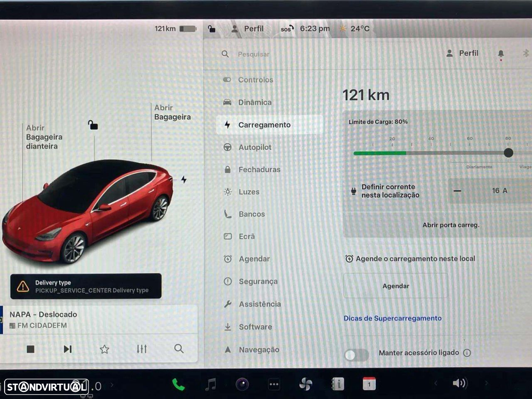Tap Abrir Bagageira rear trunk label
Image resolution: width=532 pixels, height=399 pixels.
click(x=172, y=112)
